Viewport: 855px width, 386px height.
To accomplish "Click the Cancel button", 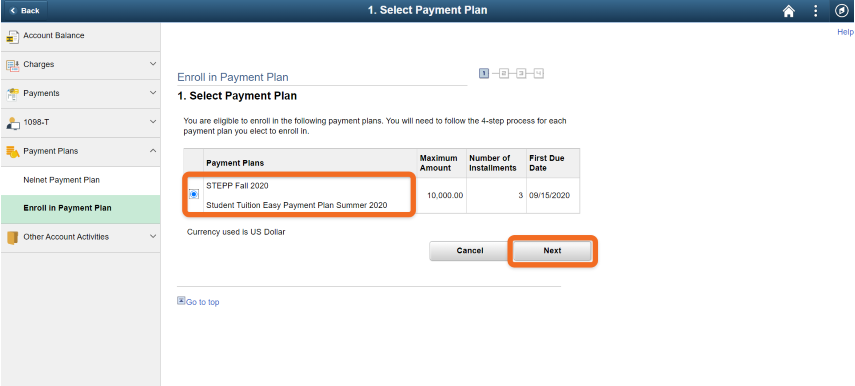I will pyautogui.click(x=469, y=251).
